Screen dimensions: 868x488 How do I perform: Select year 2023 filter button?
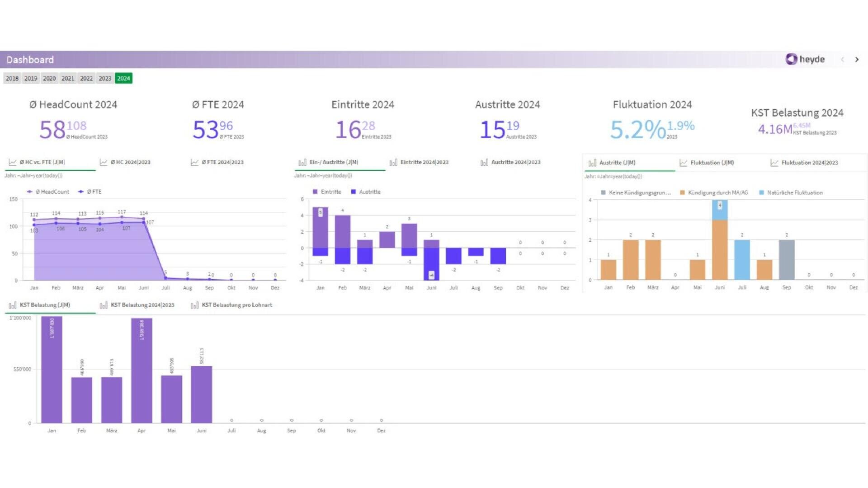click(x=105, y=78)
